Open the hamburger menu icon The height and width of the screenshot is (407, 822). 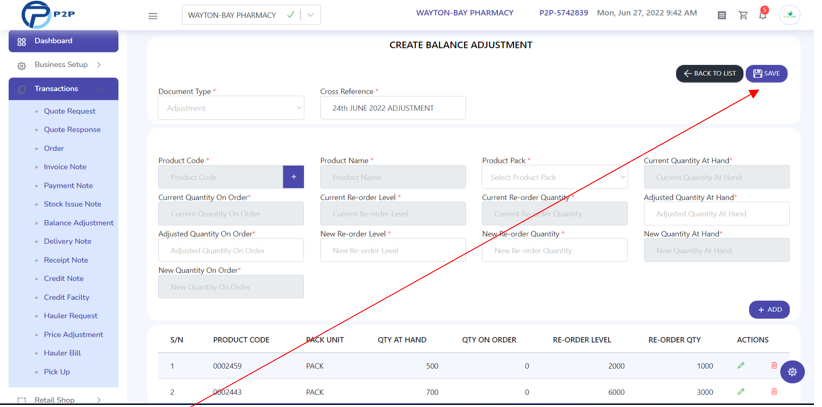pyautogui.click(x=153, y=16)
